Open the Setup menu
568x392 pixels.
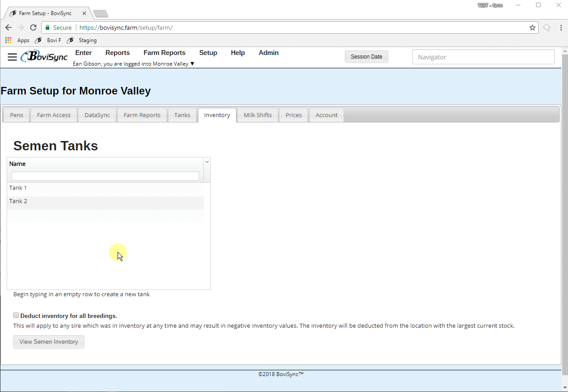click(208, 53)
